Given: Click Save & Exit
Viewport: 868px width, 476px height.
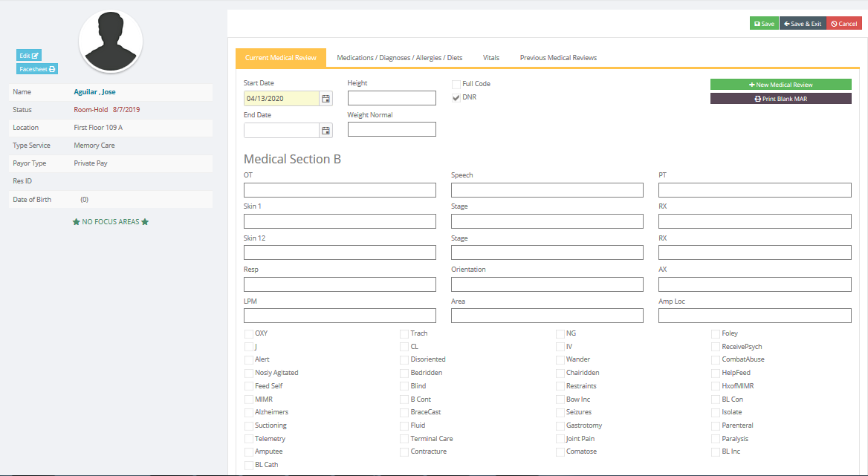Looking at the screenshot, I should [803, 24].
